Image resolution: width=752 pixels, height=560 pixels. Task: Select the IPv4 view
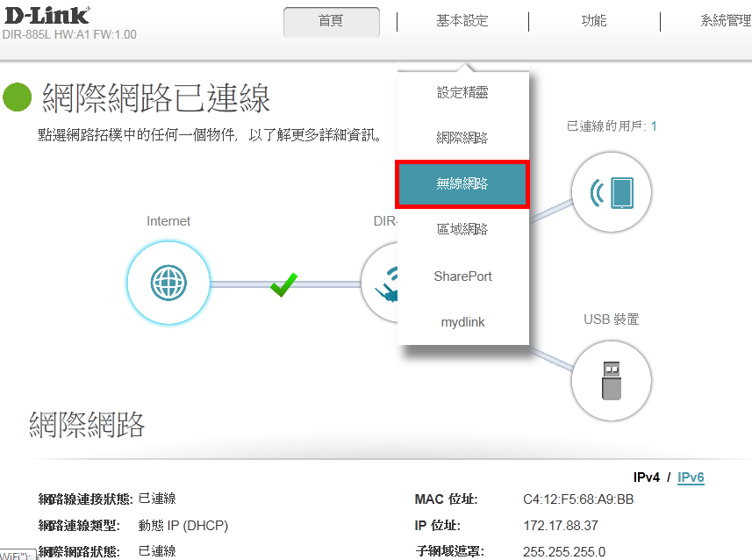pos(646,477)
